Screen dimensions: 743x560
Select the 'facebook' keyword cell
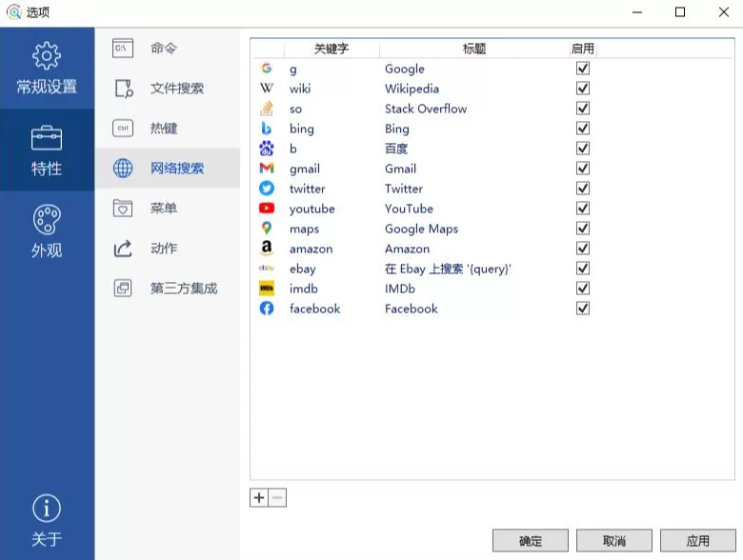[315, 309]
